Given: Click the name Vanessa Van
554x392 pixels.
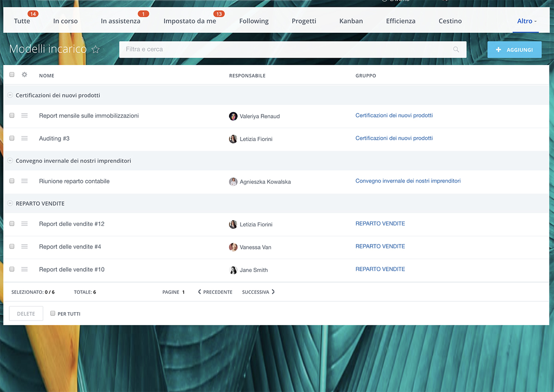Looking at the screenshot, I should (x=256, y=248).
